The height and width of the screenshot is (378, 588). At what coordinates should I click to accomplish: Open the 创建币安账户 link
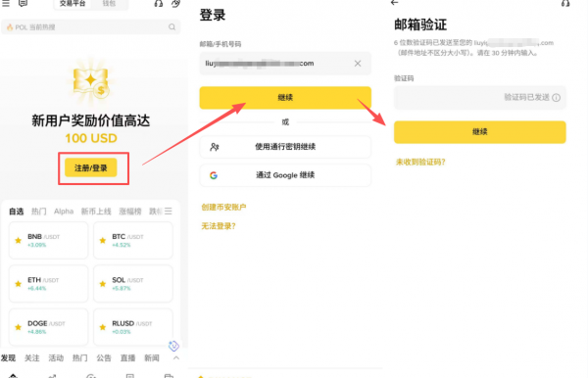223,208
